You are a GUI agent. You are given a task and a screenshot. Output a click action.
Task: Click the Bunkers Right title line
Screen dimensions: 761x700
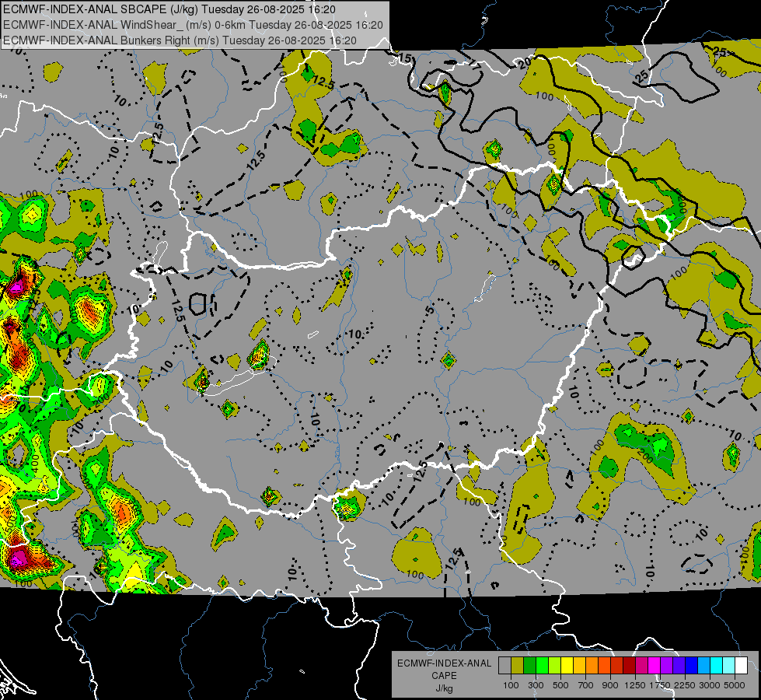(x=180, y=40)
